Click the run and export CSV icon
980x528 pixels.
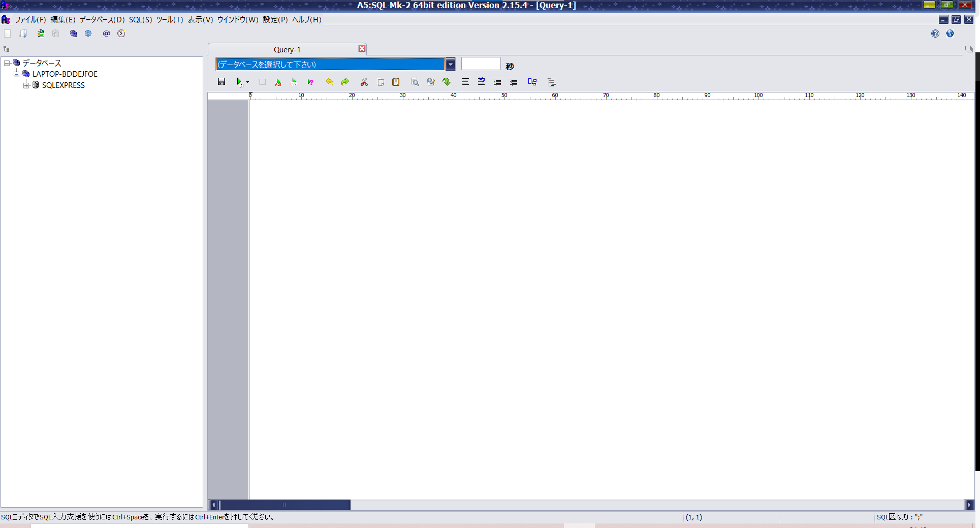294,82
